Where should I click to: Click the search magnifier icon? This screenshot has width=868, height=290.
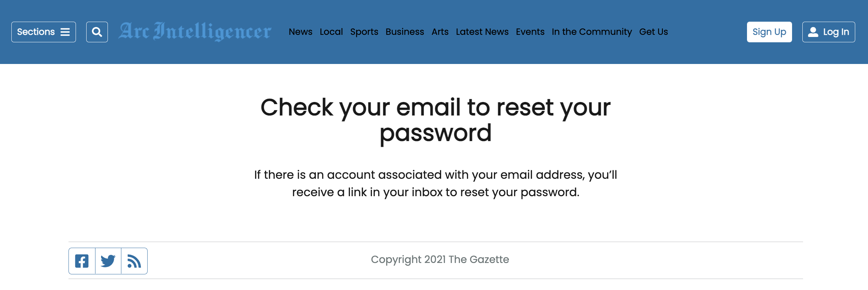point(97,32)
